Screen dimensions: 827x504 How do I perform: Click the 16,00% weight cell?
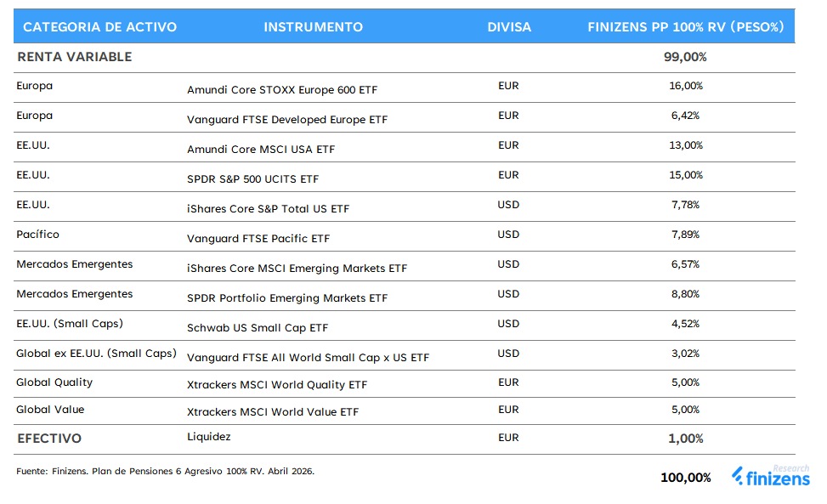pos(686,85)
